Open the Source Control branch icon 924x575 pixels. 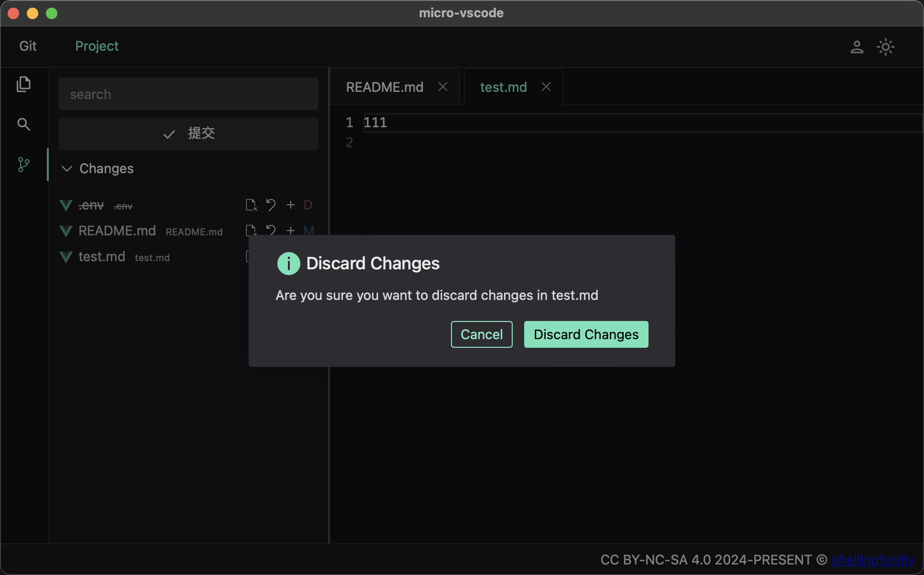[23, 165]
